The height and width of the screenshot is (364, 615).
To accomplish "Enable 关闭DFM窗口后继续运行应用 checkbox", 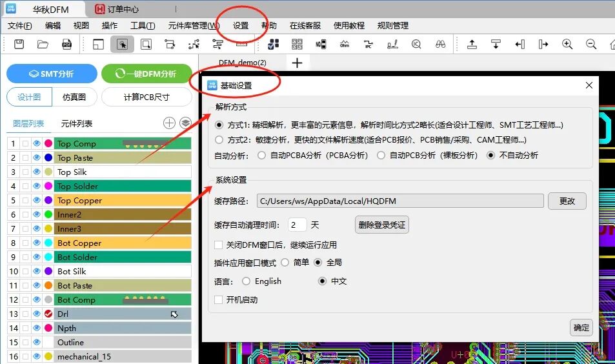I will tap(219, 245).
